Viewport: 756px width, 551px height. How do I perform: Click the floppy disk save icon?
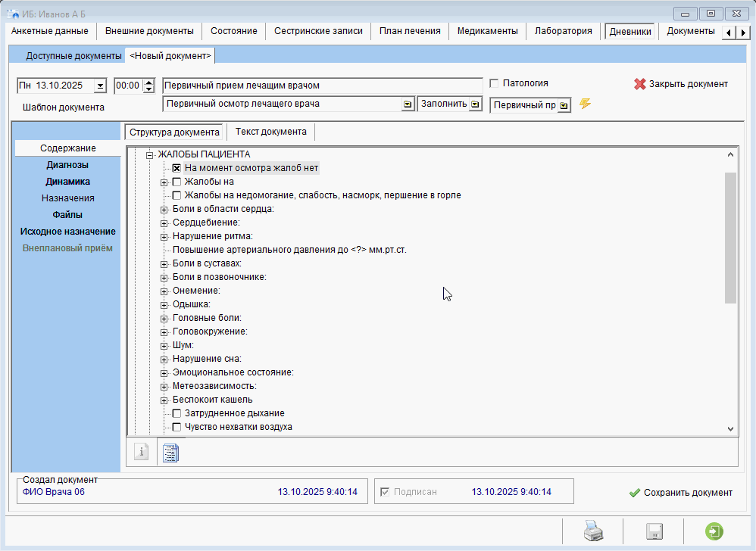654,532
